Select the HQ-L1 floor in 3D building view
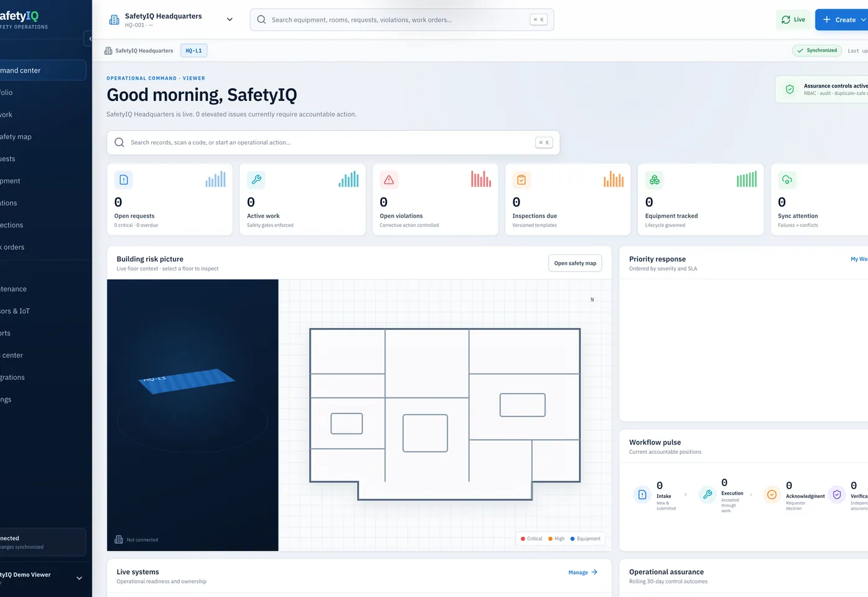The width and height of the screenshot is (868, 597). point(187,381)
